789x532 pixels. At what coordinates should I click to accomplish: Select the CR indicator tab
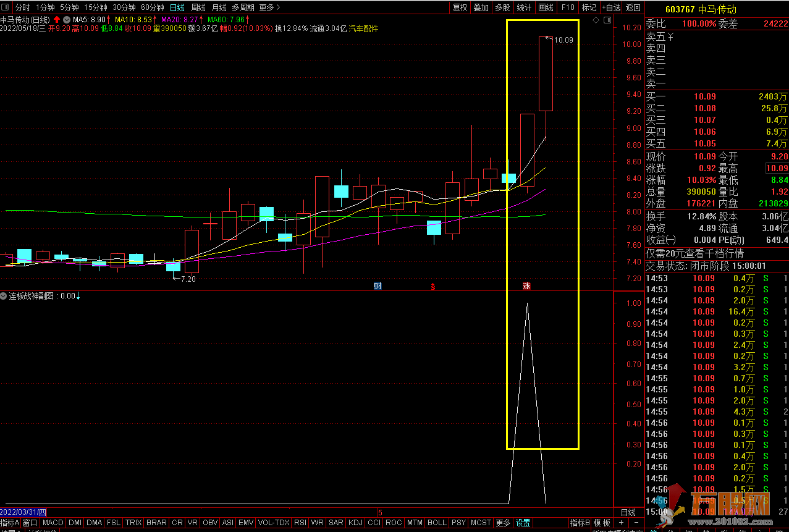[177, 523]
